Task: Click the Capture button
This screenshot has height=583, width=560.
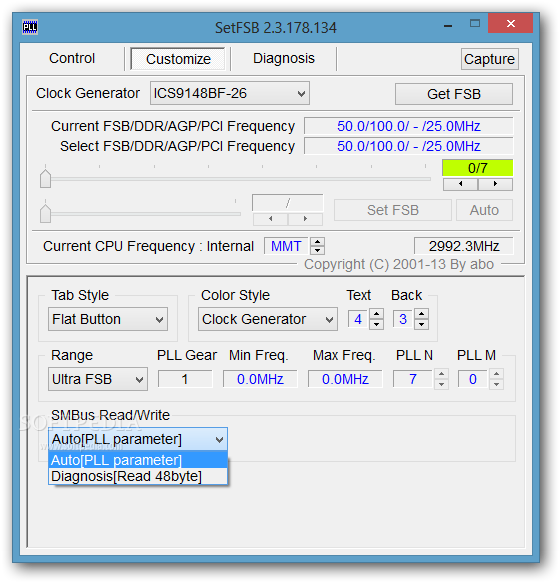Action: [489, 59]
